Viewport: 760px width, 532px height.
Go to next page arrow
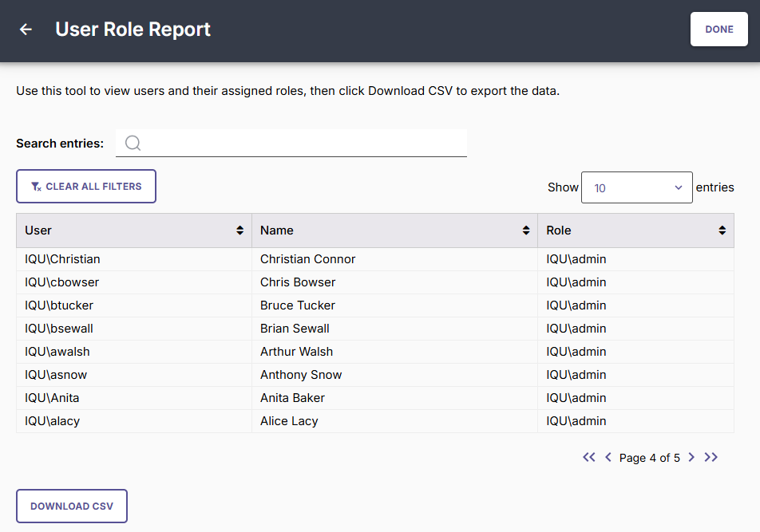pyautogui.click(x=691, y=458)
